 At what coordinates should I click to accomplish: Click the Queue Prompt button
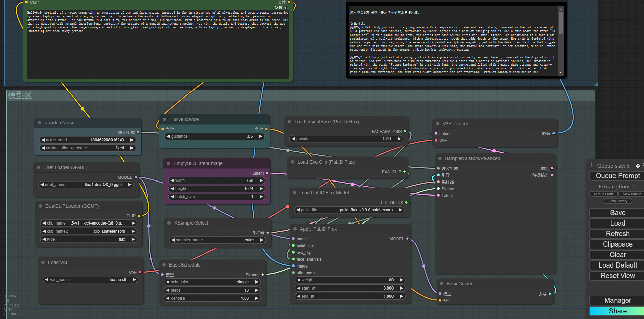click(x=618, y=176)
